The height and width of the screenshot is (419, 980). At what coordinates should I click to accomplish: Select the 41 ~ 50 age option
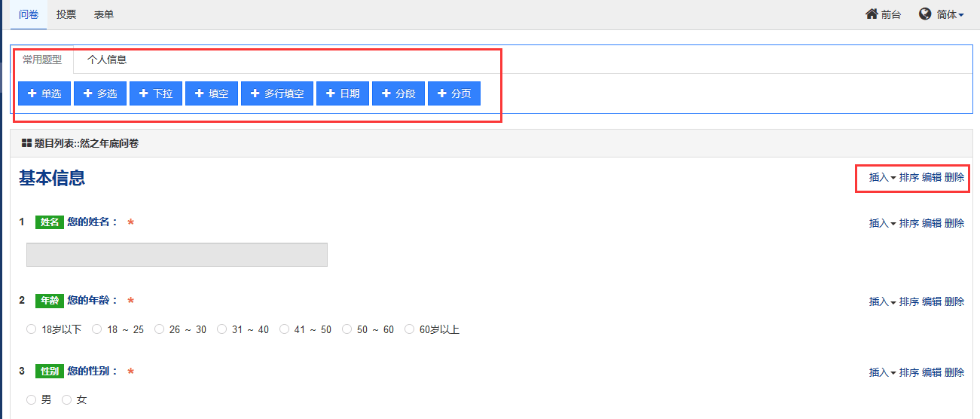pos(284,329)
